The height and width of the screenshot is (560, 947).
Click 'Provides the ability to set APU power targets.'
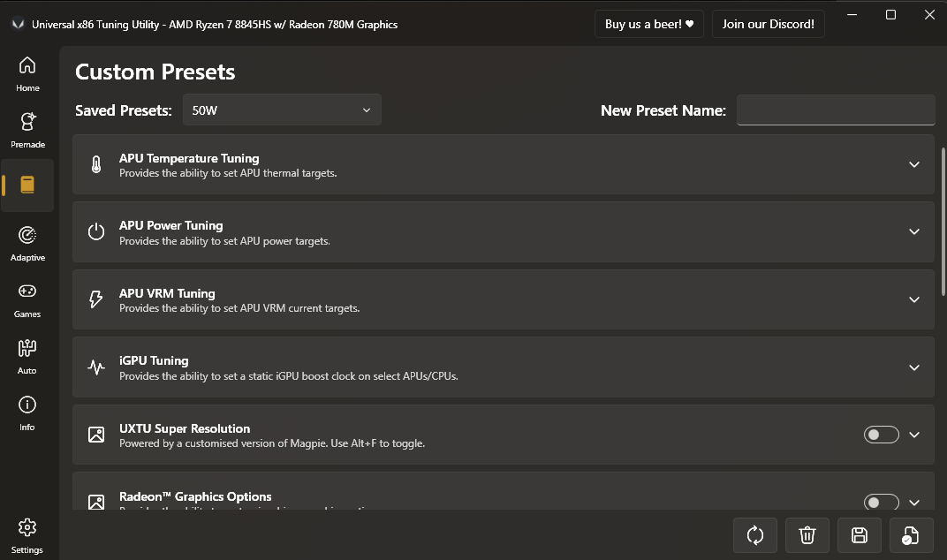pyautogui.click(x=224, y=241)
